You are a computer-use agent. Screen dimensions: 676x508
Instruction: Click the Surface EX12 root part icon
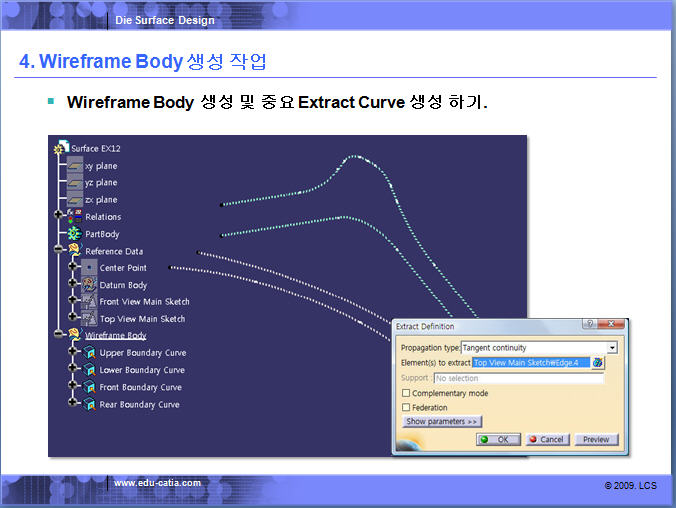coord(60,148)
